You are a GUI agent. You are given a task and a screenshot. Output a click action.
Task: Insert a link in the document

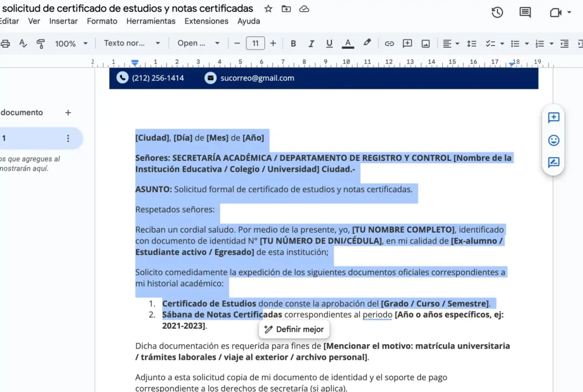point(389,43)
